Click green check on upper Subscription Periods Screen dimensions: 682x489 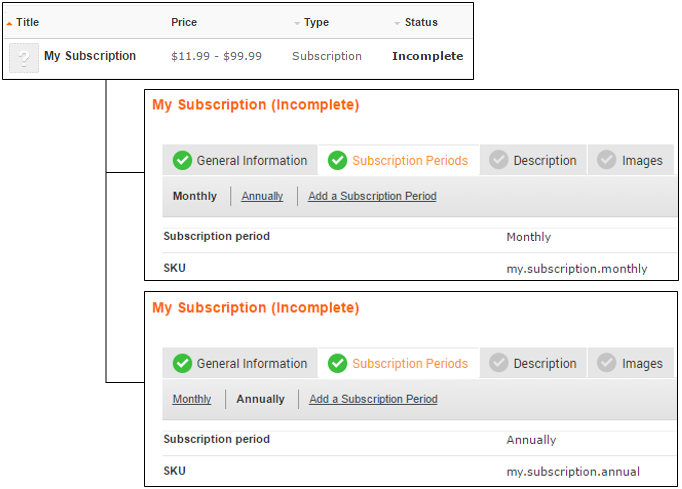point(338,160)
